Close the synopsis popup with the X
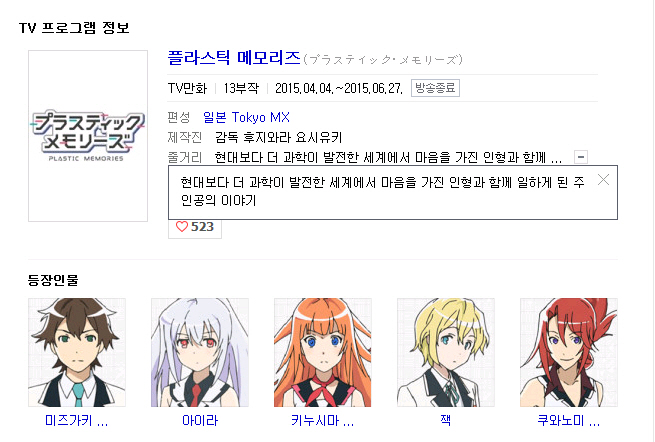The image size is (655, 442). click(x=603, y=180)
